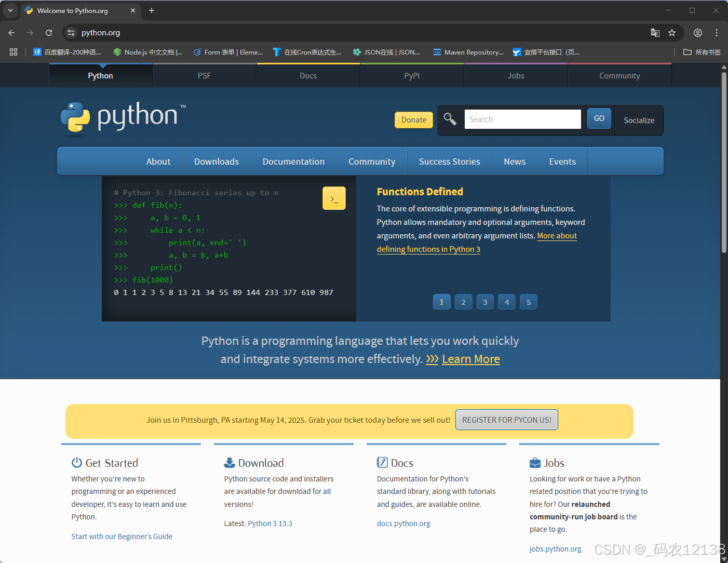
Task: Open the Chrome profile icon
Action: click(x=698, y=33)
